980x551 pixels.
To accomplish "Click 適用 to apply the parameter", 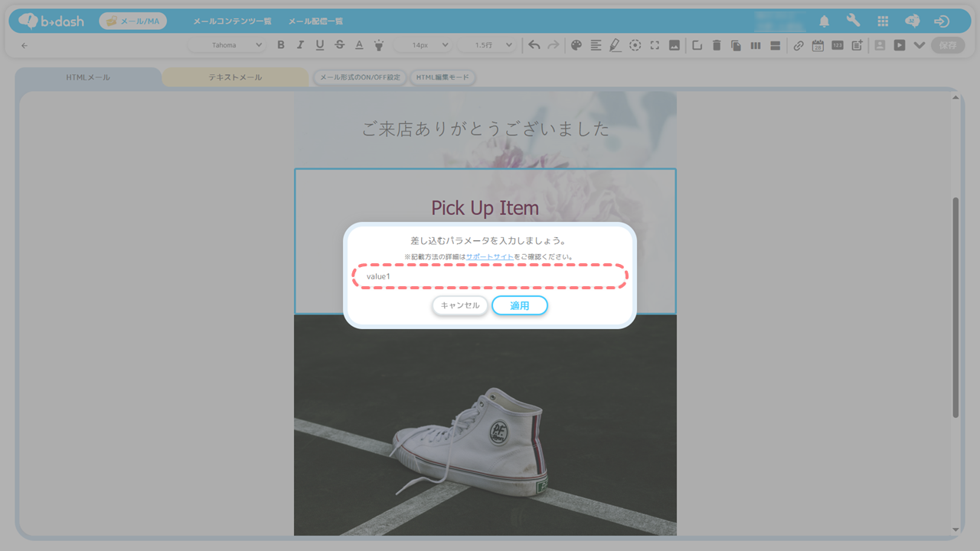I will tap(520, 305).
